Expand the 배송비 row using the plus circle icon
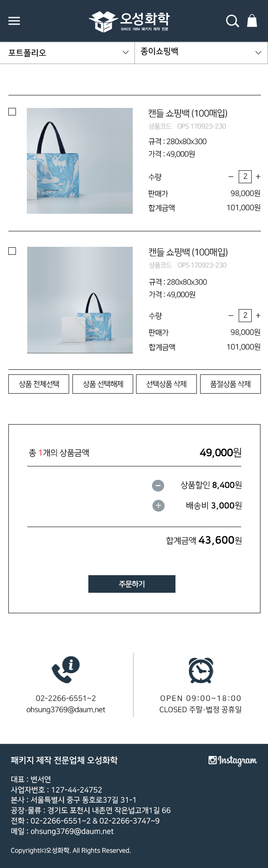 pos(158,505)
